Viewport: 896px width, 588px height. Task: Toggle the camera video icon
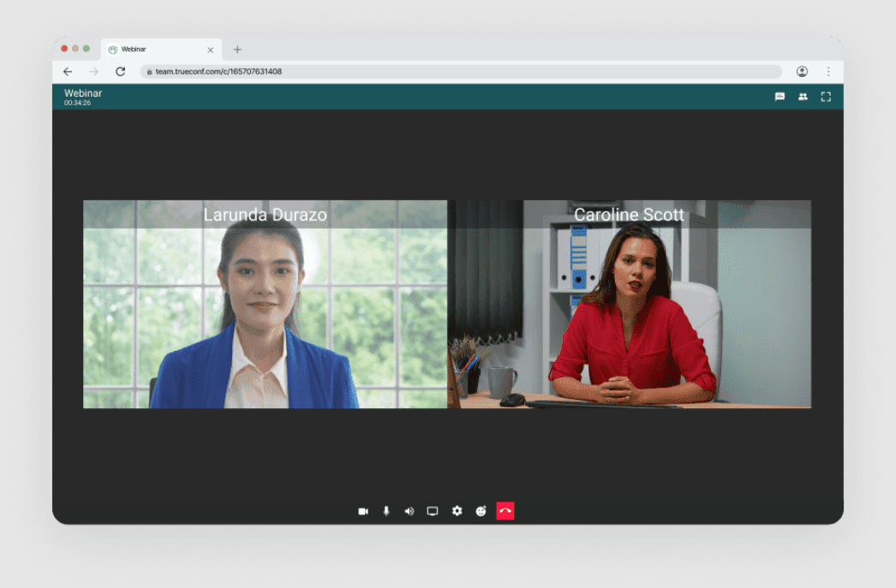point(363,511)
